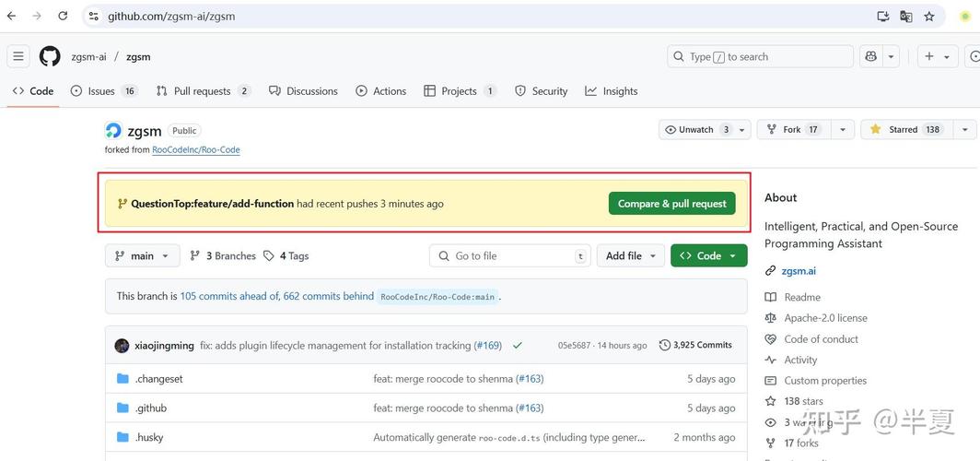Click the browser address bar URL

(171, 17)
